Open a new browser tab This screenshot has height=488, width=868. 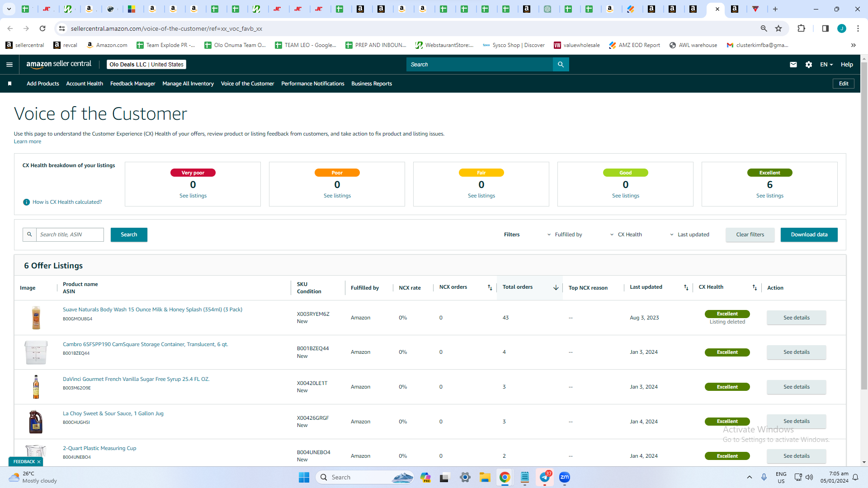775,9
